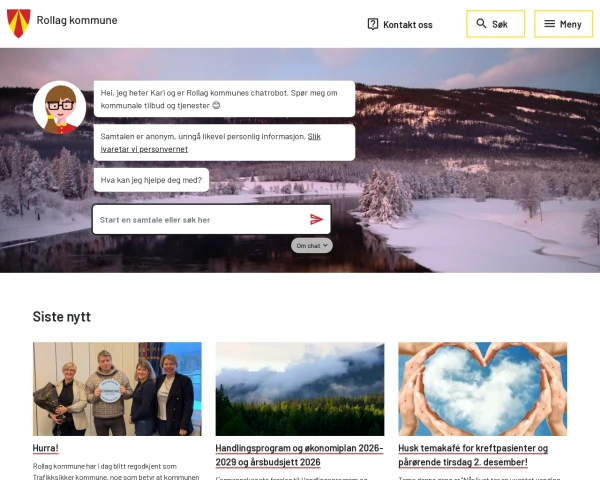Open the Meny navigation menu
The image size is (600, 480).
tap(563, 24)
